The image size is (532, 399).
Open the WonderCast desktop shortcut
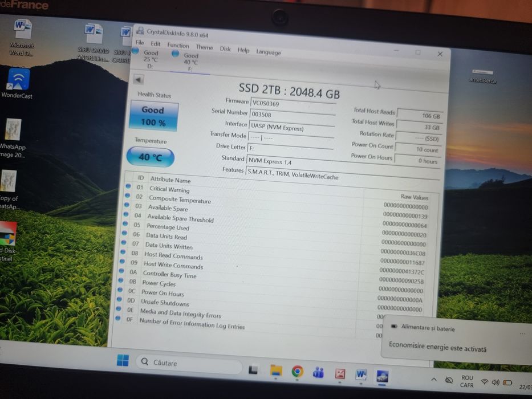pos(18,83)
